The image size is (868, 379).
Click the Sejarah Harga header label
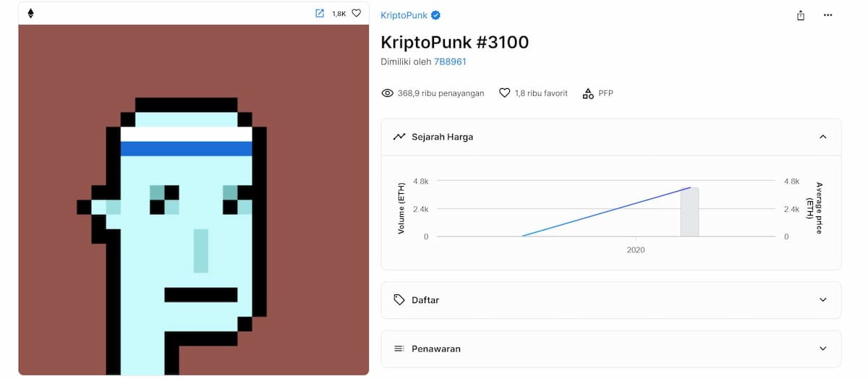click(443, 137)
